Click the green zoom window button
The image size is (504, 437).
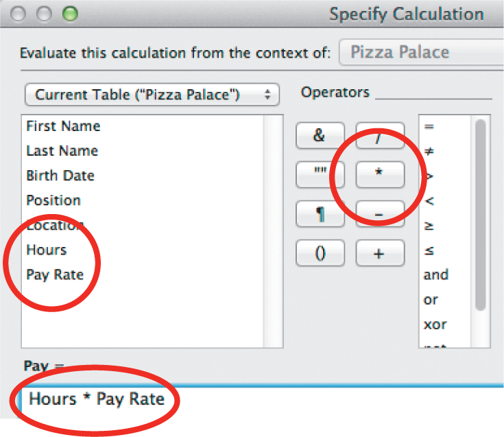[x=70, y=14]
